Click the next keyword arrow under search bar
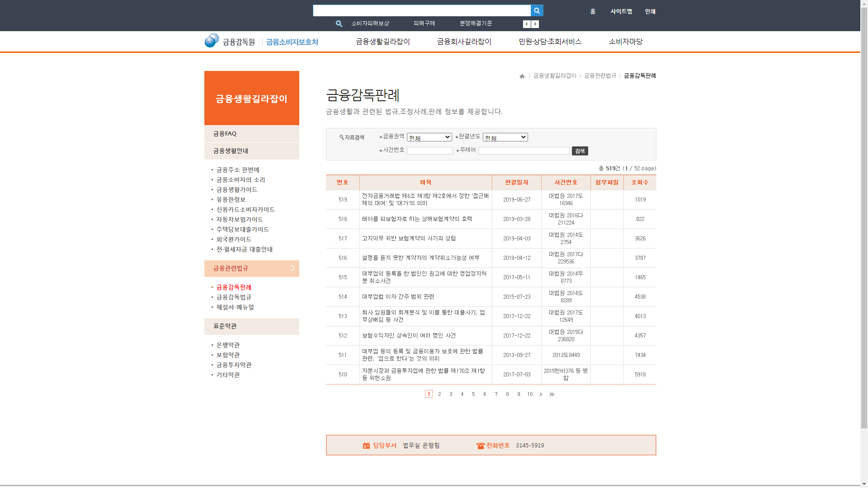Viewport: 868px width, 488px height. pos(535,24)
